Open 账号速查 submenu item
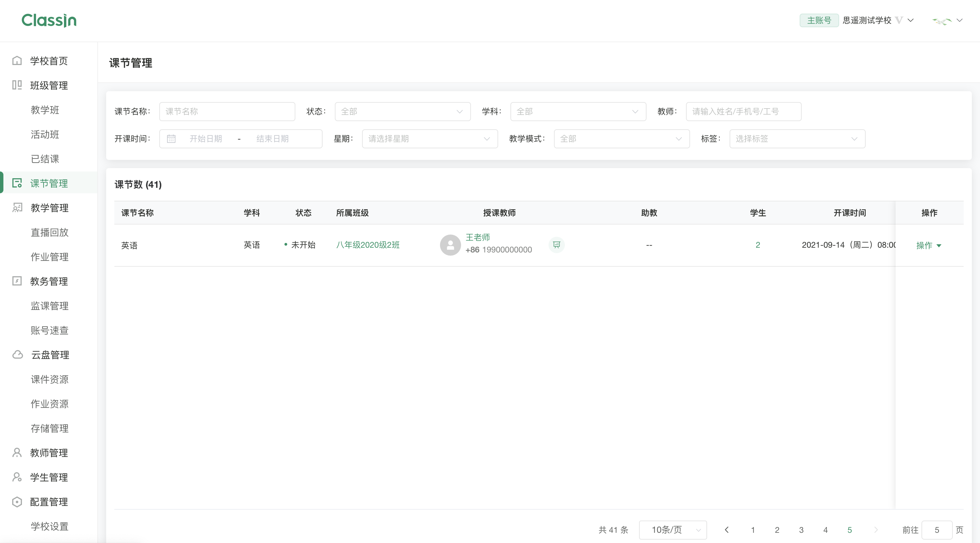This screenshot has width=980, height=543. coord(49,330)
